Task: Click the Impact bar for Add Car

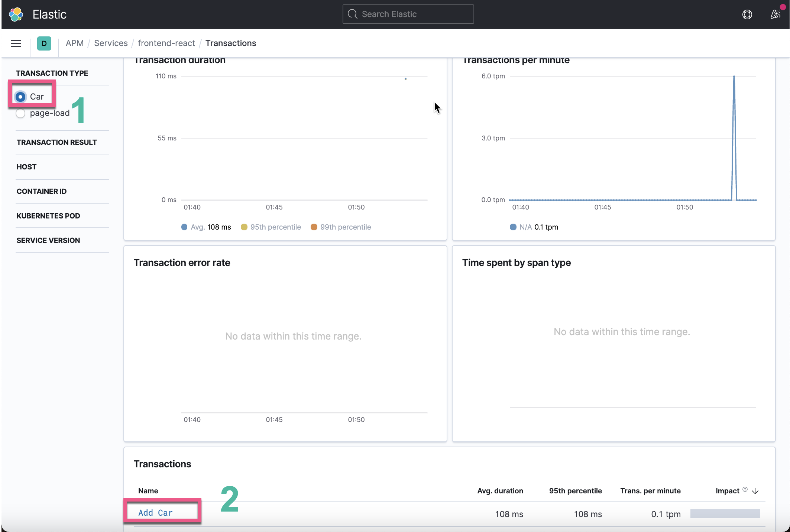Action: pyautogui.click(x=725, y=514)
